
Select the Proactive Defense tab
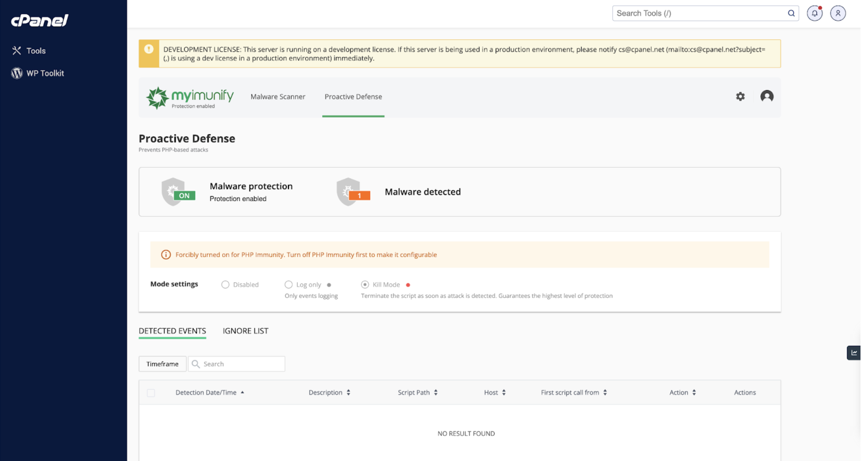[353, 97]
